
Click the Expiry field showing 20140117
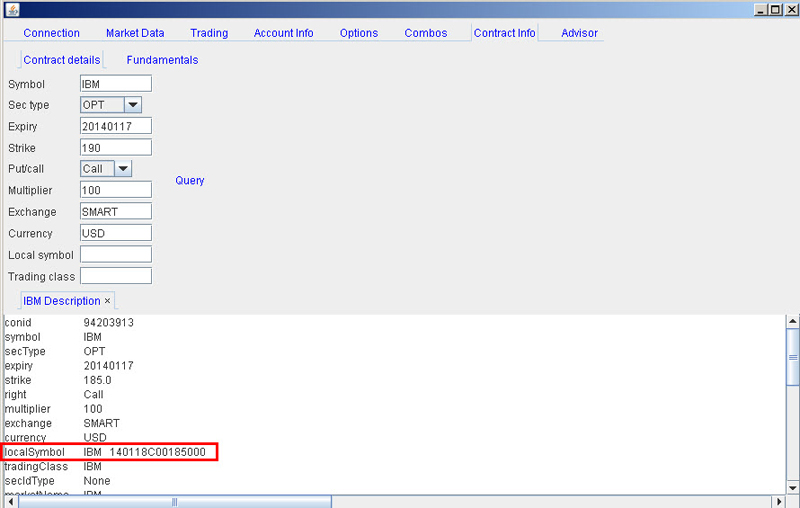point(116,126)
